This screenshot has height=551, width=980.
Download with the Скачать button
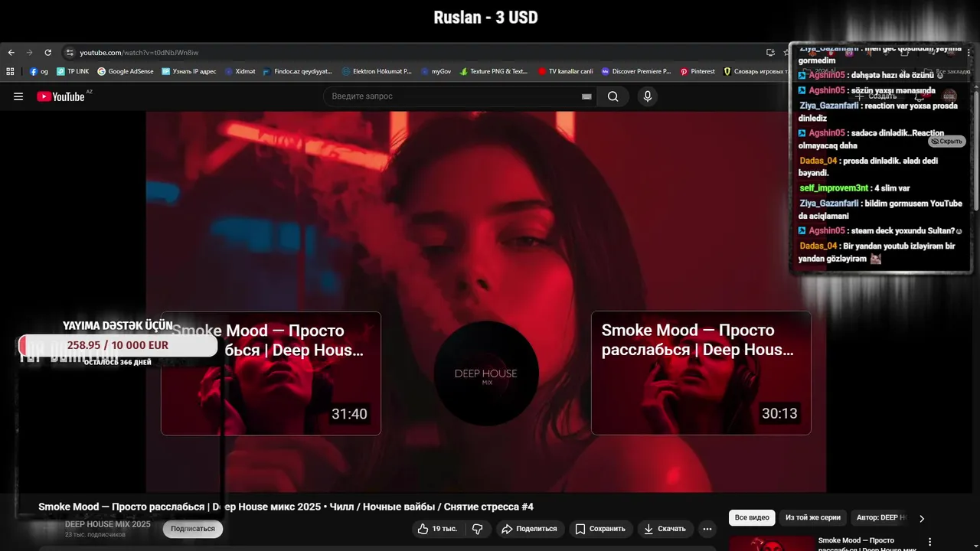coord(665,529)
